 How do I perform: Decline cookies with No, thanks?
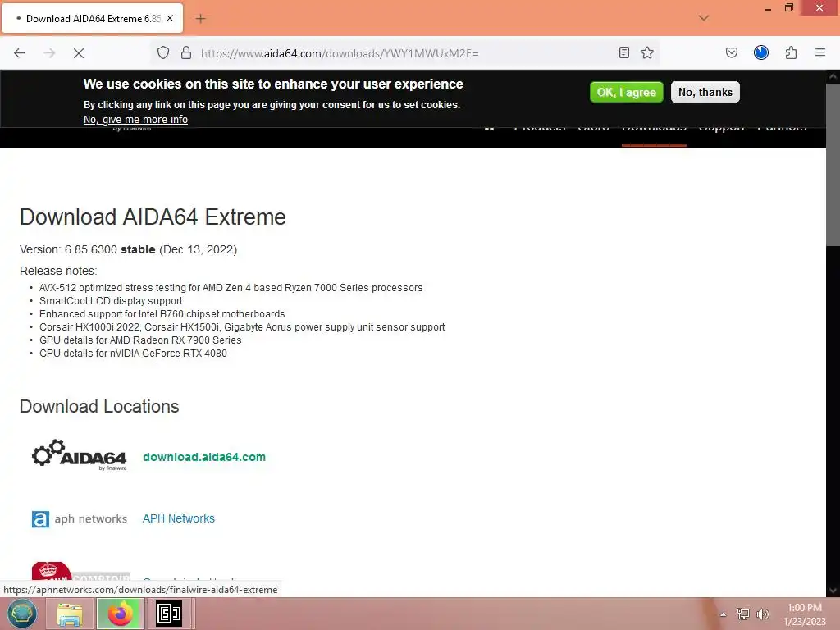705,92
